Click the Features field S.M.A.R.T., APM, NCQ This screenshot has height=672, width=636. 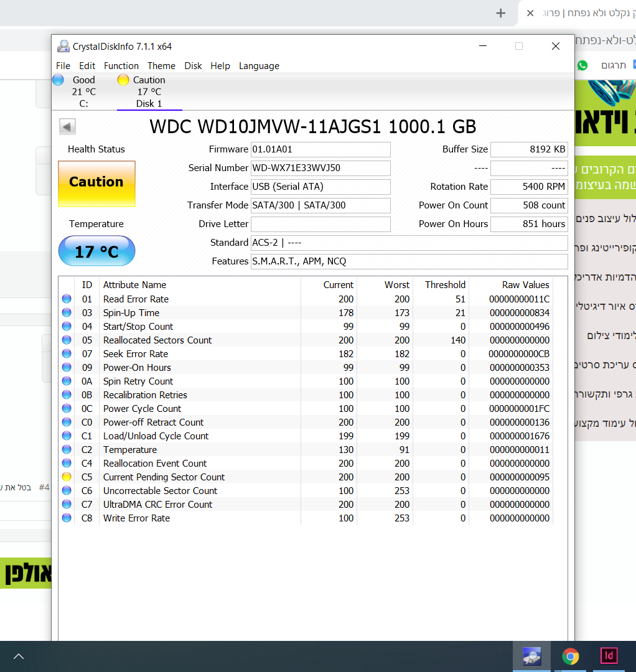[409, 261]
